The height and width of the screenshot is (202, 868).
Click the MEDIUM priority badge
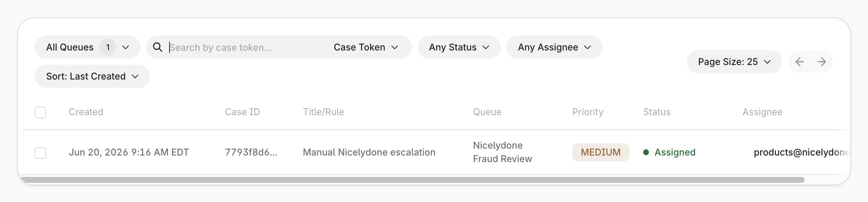(601, 152)
